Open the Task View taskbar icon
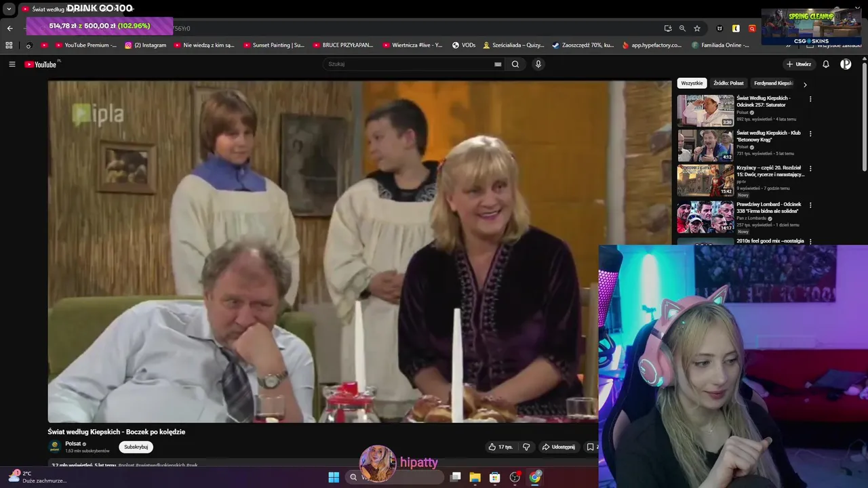868x488 pixels. pyautogui.click(x=456, y=477)
